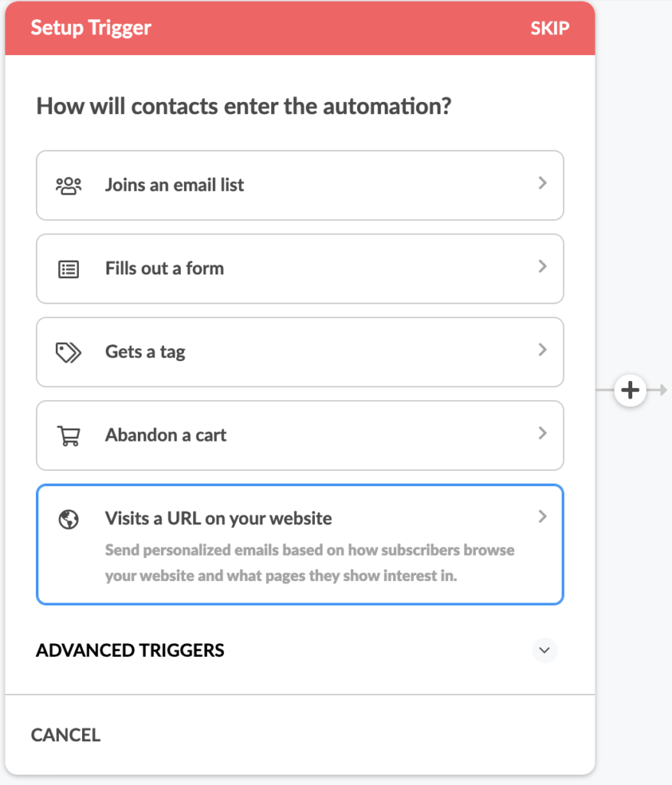Screen dimensions: 672x785
Task: Choose the Abandon a cart trigger
Action: tap(300, 435)
